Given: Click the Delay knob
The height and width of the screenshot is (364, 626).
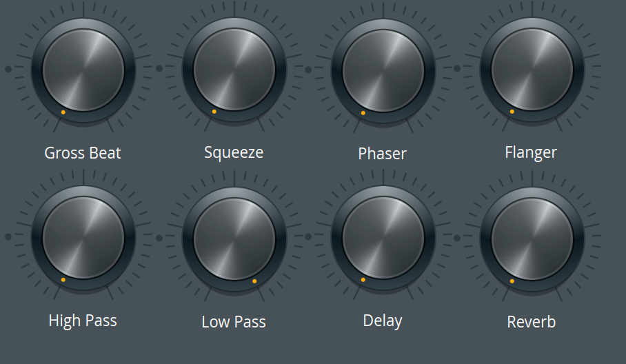Looking at the screenshot, I should pyautogui.click(x=383, y=238).
